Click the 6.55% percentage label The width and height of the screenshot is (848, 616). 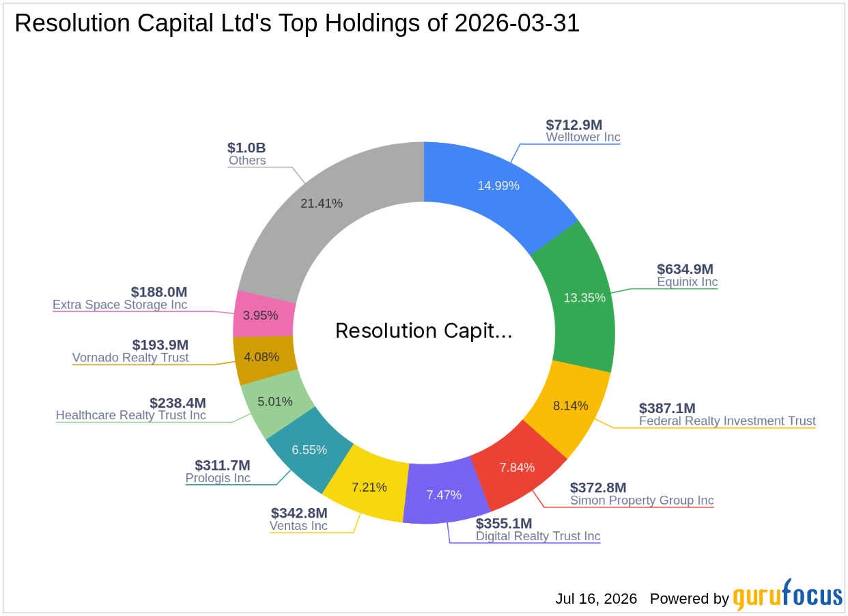309,450
